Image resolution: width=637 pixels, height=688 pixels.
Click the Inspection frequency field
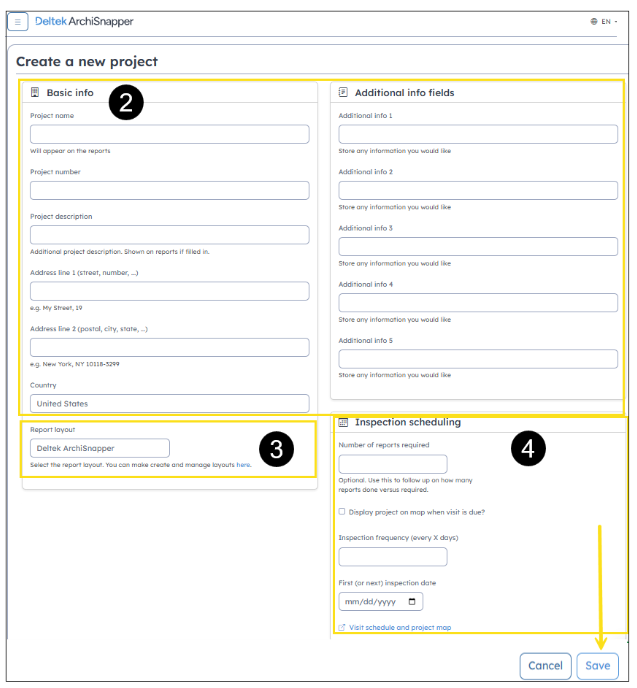[393, 556]
